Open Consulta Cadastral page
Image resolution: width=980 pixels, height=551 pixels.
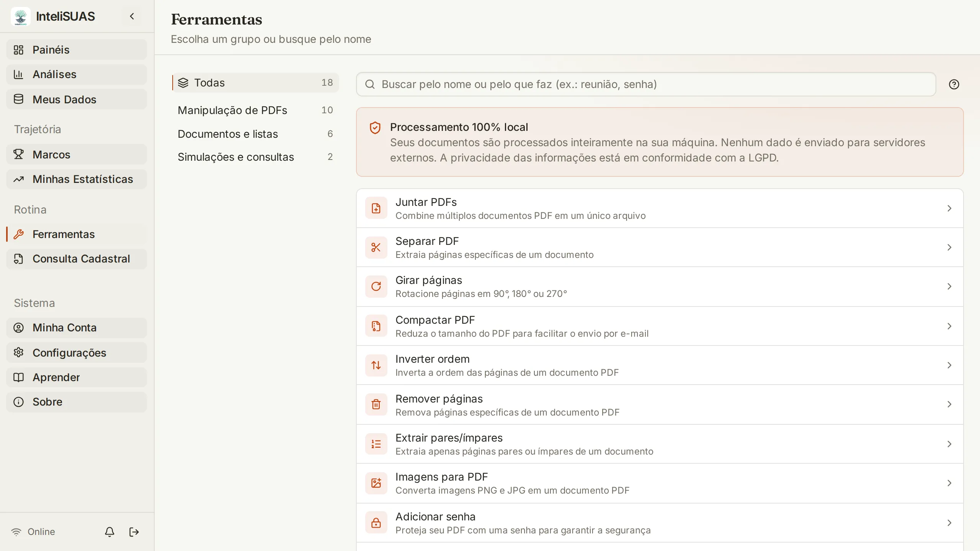(77, 259)
